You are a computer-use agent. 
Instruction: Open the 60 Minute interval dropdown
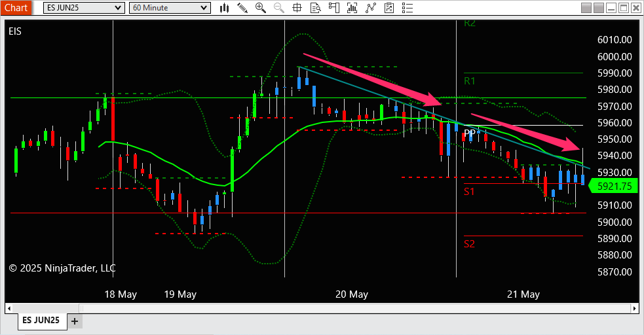click(170, 8)
